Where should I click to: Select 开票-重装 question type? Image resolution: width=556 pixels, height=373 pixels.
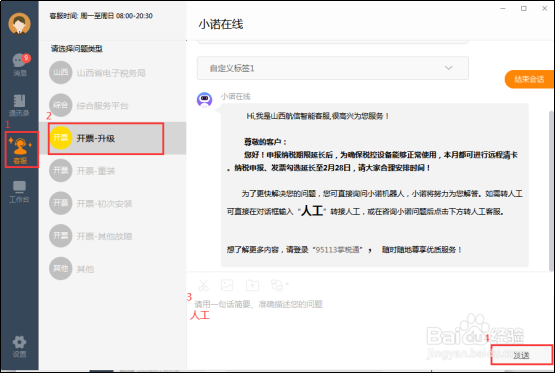(96, 171)
